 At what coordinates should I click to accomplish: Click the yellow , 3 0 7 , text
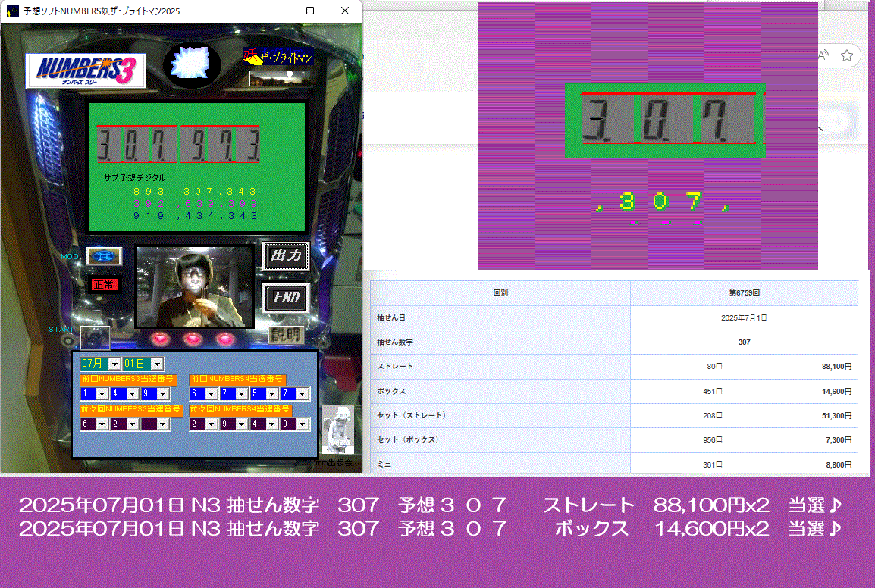click(x=661, y=202)
